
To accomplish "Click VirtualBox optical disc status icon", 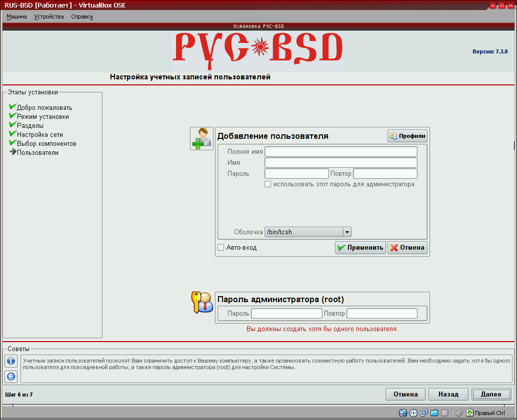I will pos(413,413).
